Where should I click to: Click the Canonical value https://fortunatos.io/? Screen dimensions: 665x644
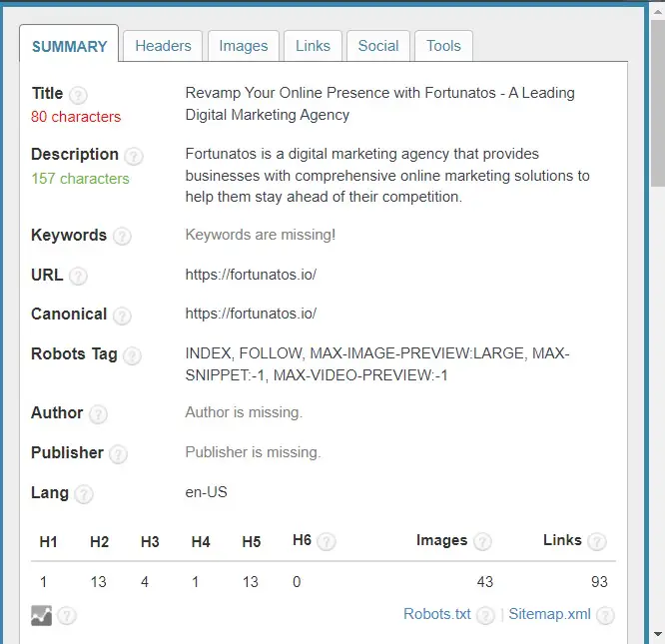[251, 314]
